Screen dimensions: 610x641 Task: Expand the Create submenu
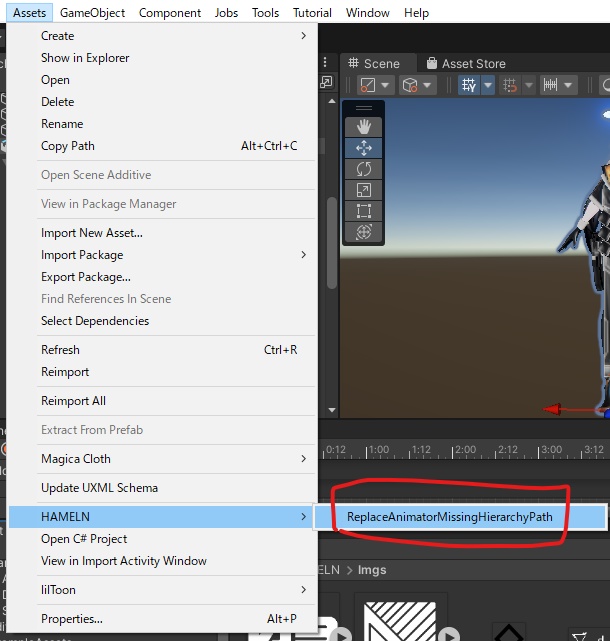click(x=163, y=36)
